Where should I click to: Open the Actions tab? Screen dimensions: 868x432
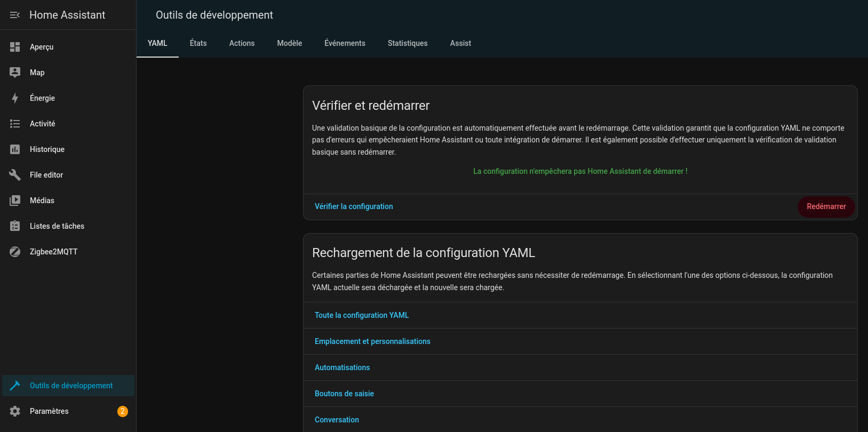pyautogui.click(x=242, y=43)
